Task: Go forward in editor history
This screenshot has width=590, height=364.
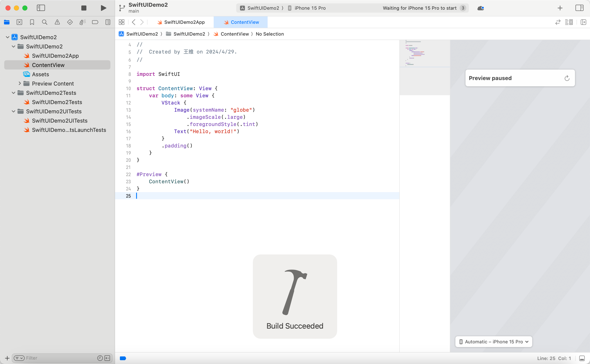Action: (x=142, y=22)
